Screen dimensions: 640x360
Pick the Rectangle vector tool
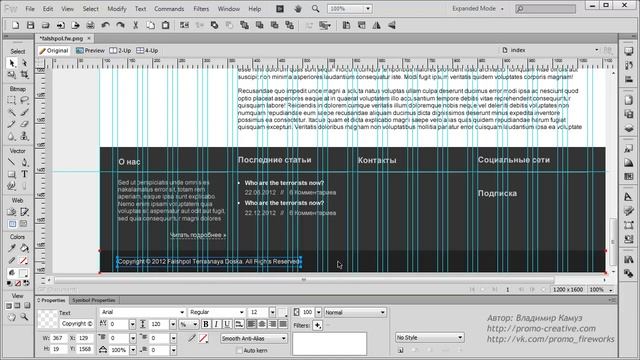(11, 174)
